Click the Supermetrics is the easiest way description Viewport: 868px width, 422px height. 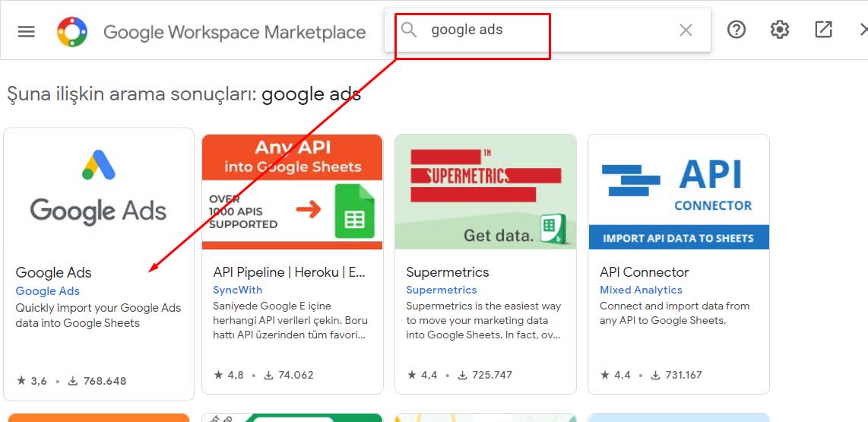pos(484,320)
